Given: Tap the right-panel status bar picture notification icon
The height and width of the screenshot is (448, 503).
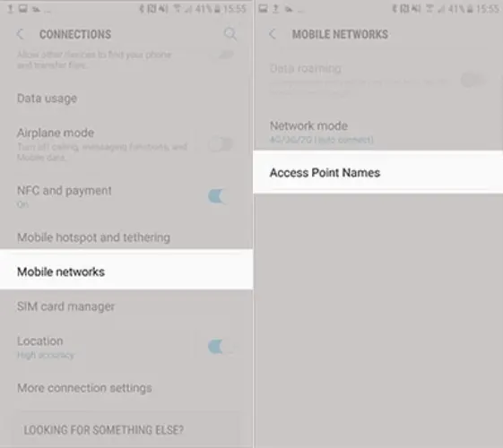Looking at the screenshot, I should [263, 9].
